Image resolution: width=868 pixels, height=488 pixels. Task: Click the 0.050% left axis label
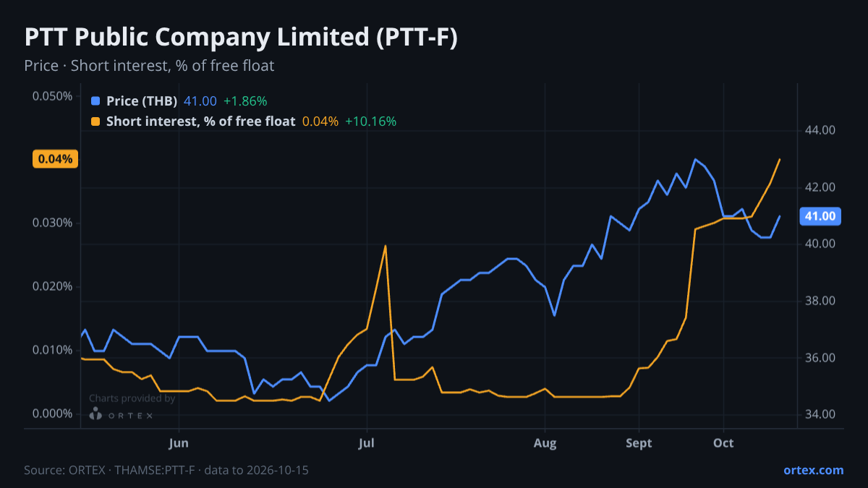click(x=52, y=96)
